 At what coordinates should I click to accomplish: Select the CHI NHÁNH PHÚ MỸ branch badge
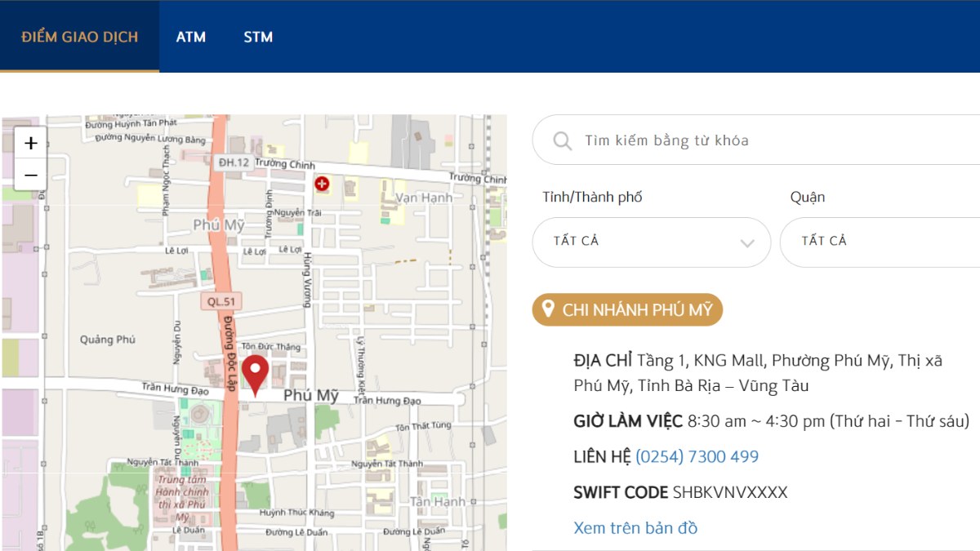[627, 310]
